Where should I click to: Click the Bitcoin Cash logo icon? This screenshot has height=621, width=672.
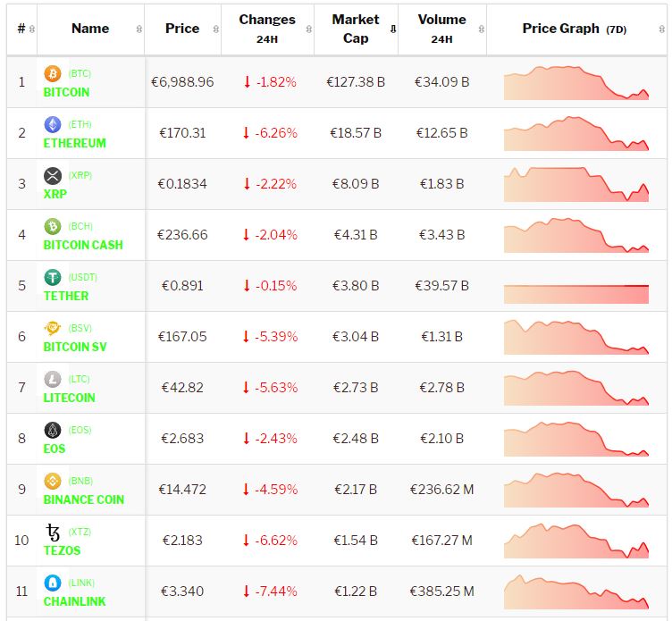53,226
